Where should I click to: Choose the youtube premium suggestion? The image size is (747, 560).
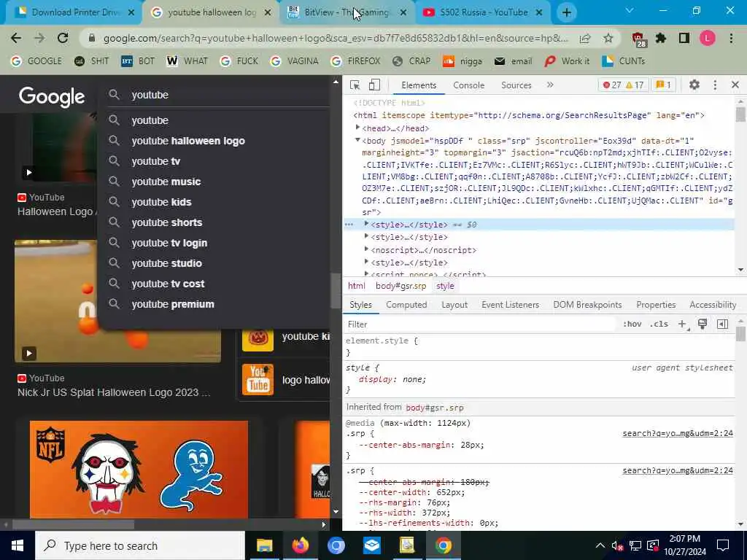[173, 304]
